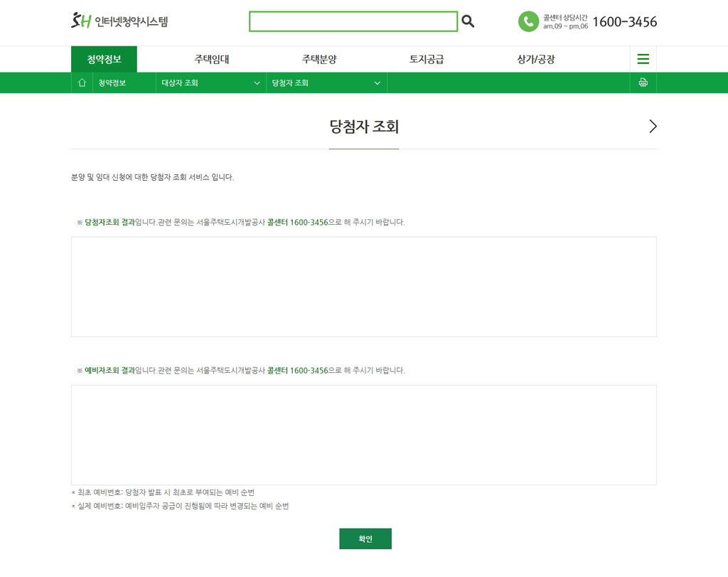Open the 주택임대 menu

[213, 59]
